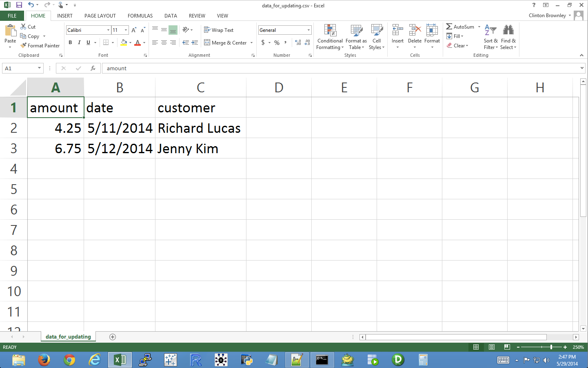The height and width of the screenshot is (368, 588).
Task: Apply the AutoSum function
Action: point(460,27)
